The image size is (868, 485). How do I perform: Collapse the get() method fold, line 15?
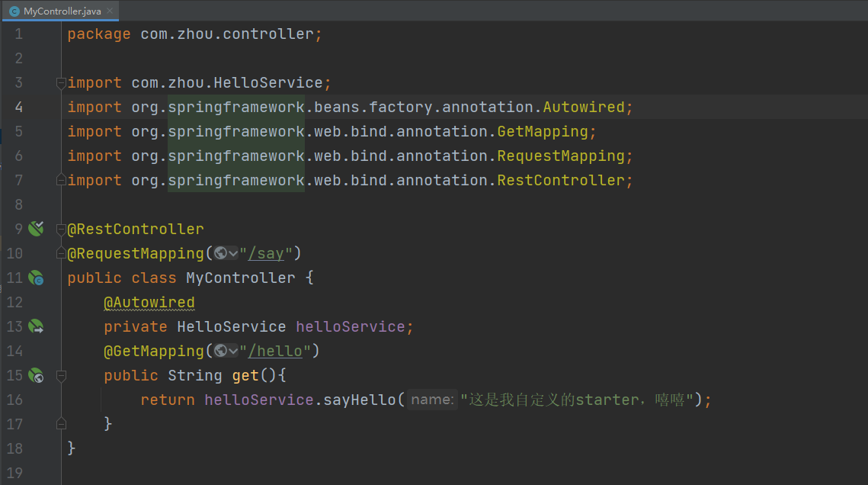62,376
